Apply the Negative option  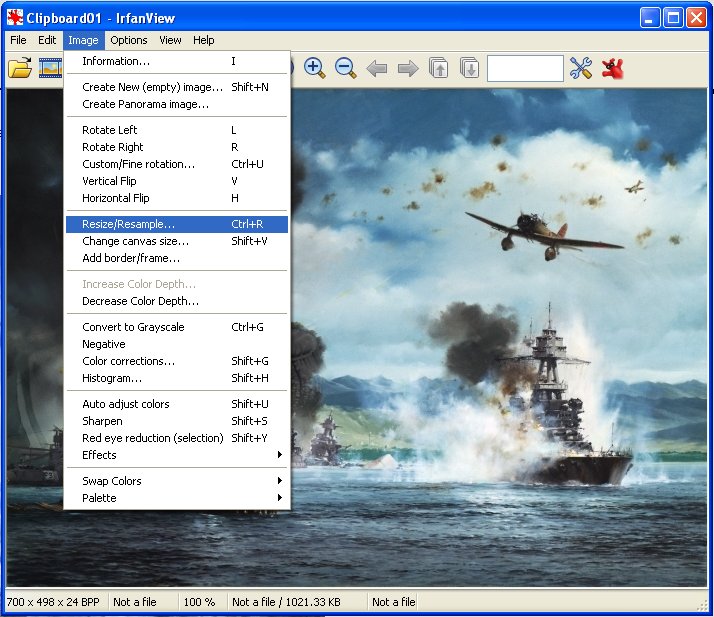(177, 344)
